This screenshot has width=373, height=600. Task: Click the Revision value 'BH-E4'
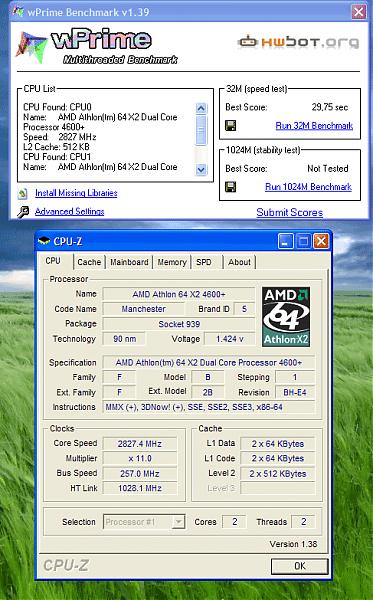(x=295, y=392)
